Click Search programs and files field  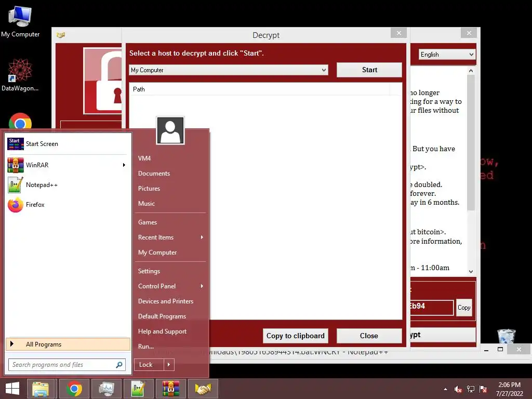(x=67, y=365)
